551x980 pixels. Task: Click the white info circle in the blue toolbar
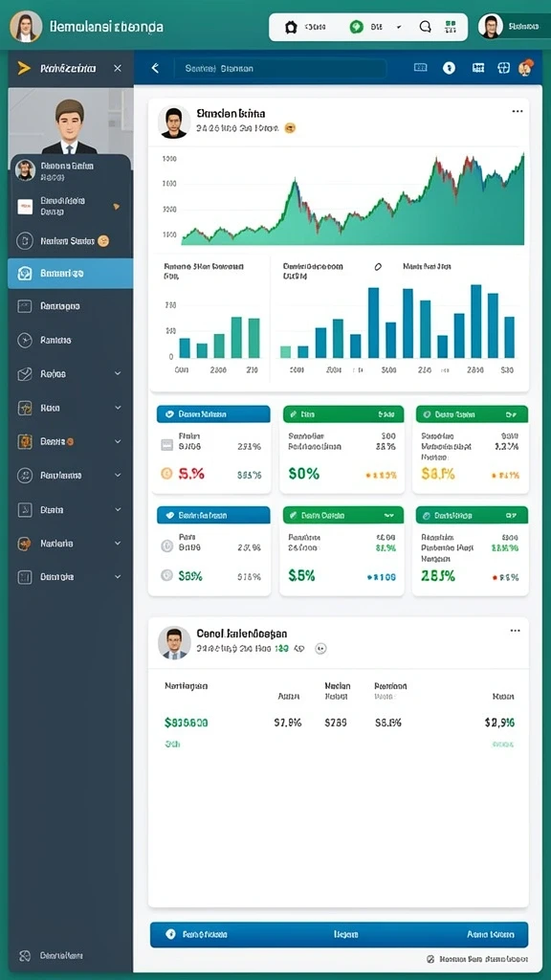click(x=450, y=68)
